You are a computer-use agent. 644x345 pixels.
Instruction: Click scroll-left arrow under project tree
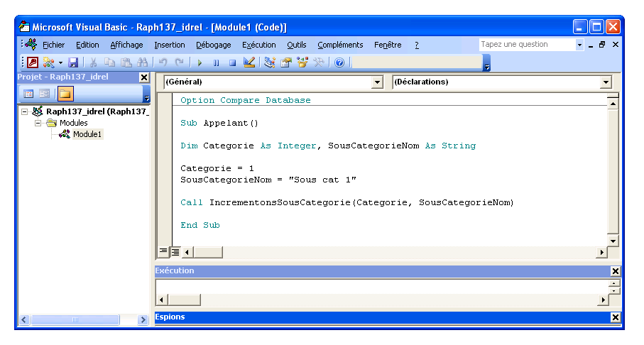[x=24, y=319]
